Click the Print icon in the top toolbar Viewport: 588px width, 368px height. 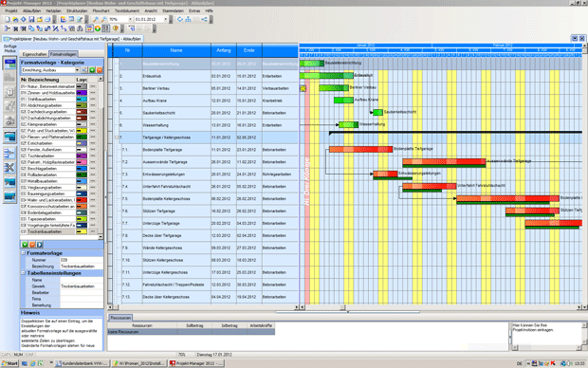[x=47, y=19]
